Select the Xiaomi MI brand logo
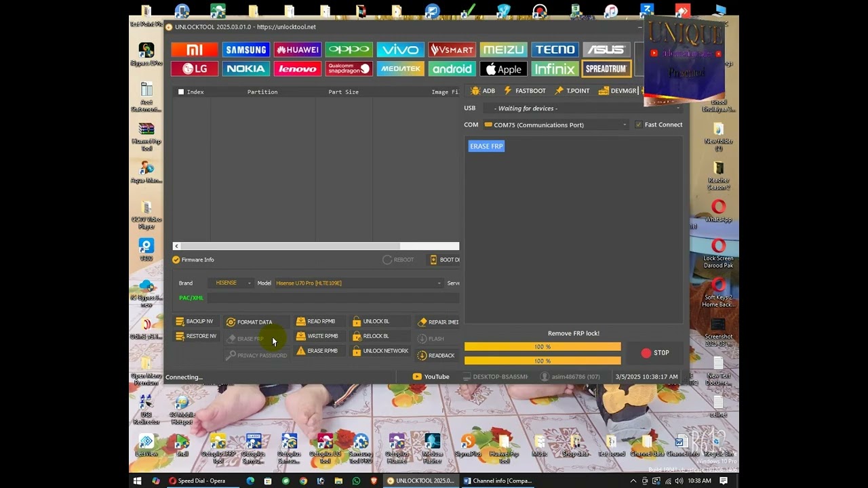Screen dimensions: 868x488 click(x=195, y=49)
